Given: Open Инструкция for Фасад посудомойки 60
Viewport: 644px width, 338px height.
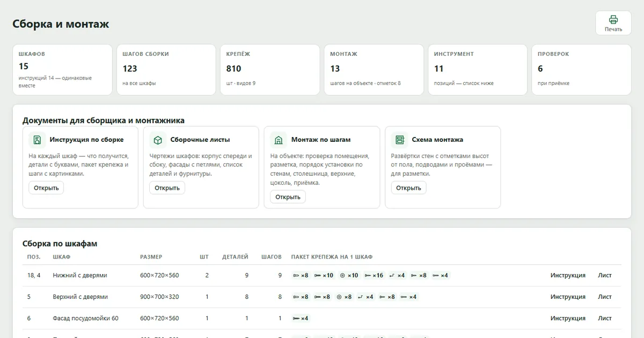Looking at the screenshot, I should [568, 318].
